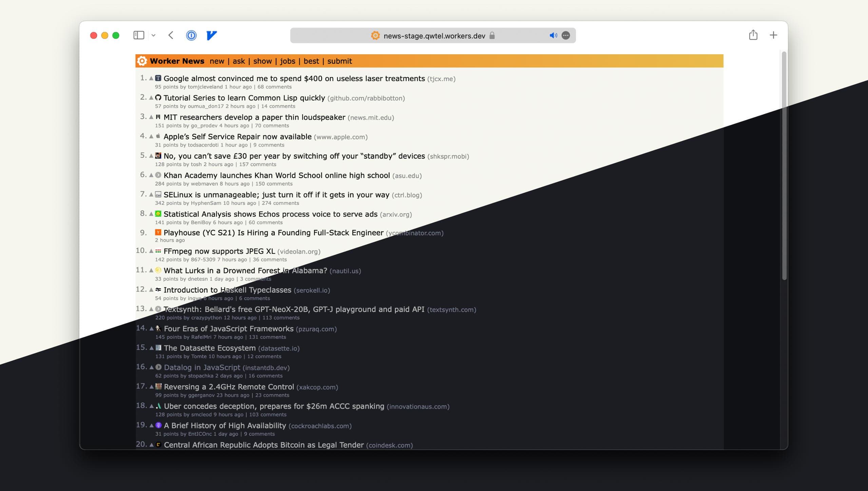Click the Worker News gear logo

[x=142, y=61]
